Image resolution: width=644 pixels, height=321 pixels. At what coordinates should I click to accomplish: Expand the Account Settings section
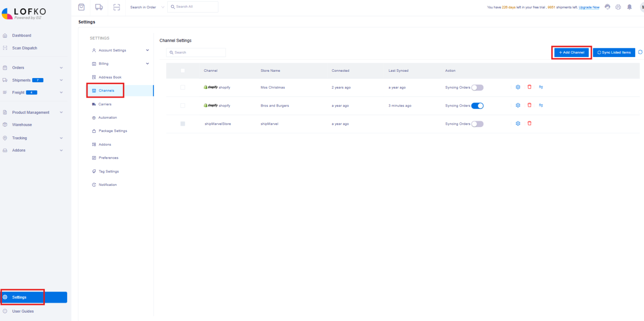tap(119, 50)
